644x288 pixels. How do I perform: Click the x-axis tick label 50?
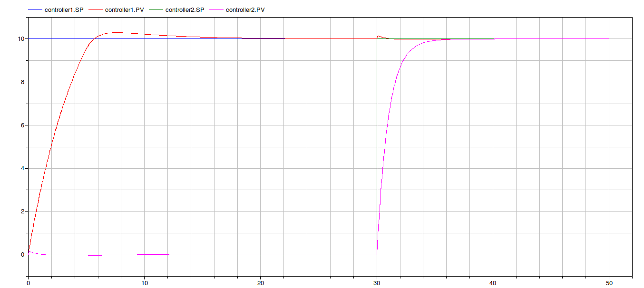pos(609,283)
